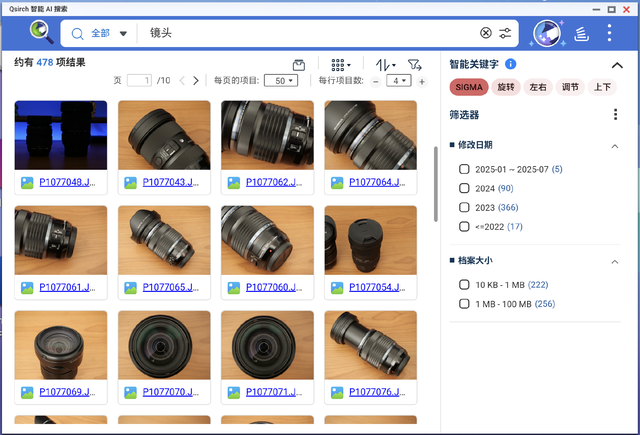The width and height of the screenshot is (640, 435).
Task: Collapse the 修改日期 filter section
Action: pyautogui.click(x=615, y=146)
